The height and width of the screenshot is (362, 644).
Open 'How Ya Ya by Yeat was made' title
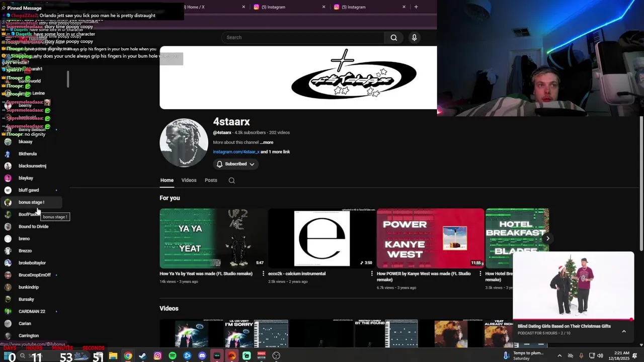coord(206,274)
